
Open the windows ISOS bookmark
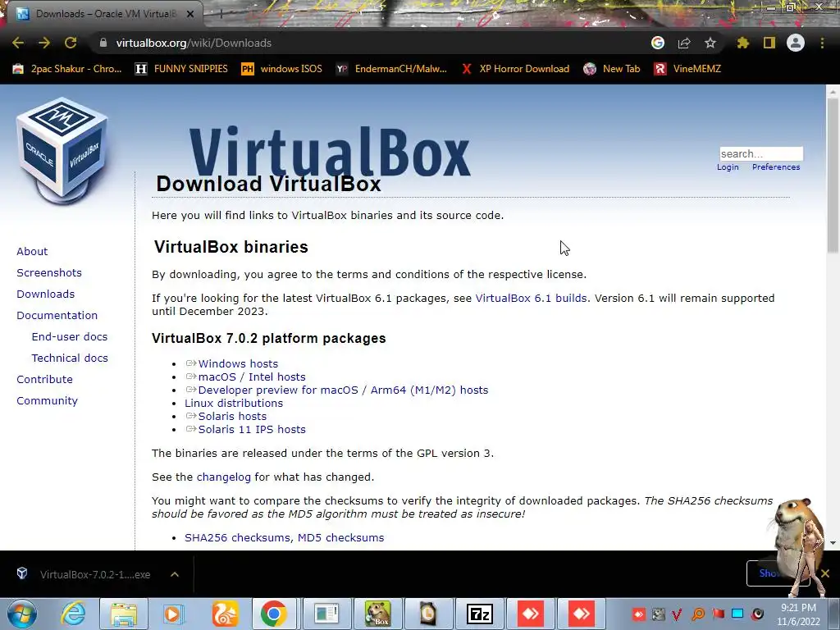coord(281,69)
